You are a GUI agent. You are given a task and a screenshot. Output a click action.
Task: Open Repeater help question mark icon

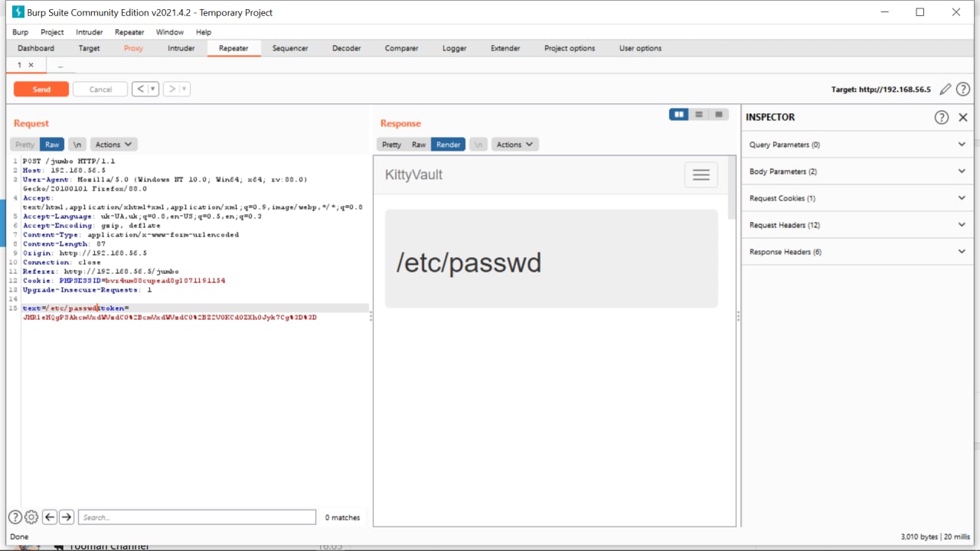pos(963,90)
